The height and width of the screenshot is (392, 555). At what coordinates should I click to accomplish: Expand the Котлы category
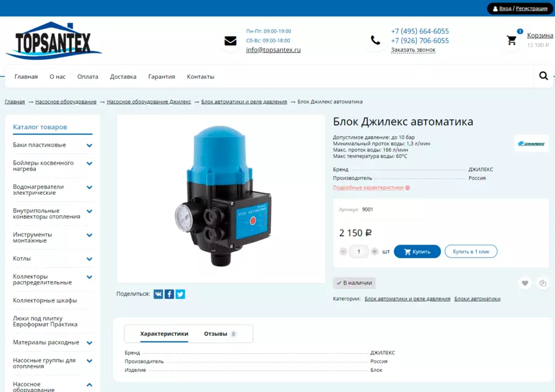tap(89, 259)
